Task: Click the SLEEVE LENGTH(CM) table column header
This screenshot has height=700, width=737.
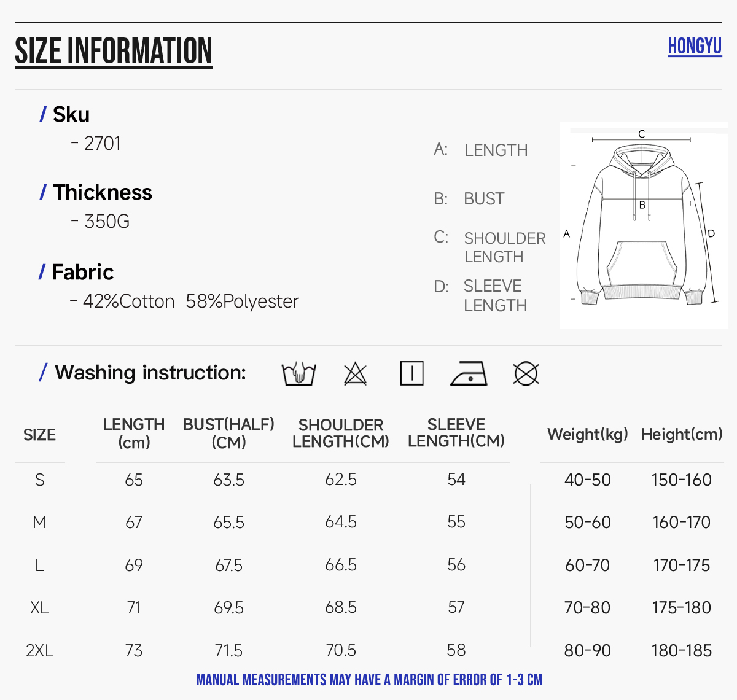Action: [x=456, y=433]
